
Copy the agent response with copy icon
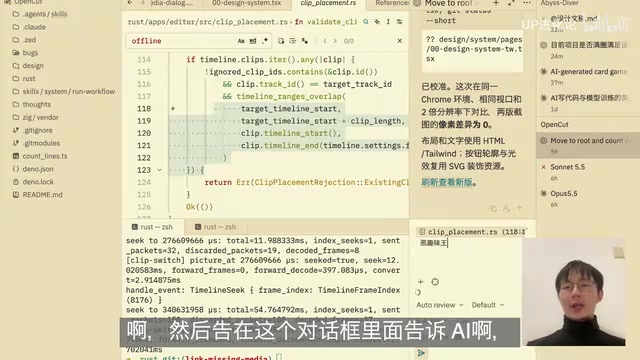pos(493,209)
